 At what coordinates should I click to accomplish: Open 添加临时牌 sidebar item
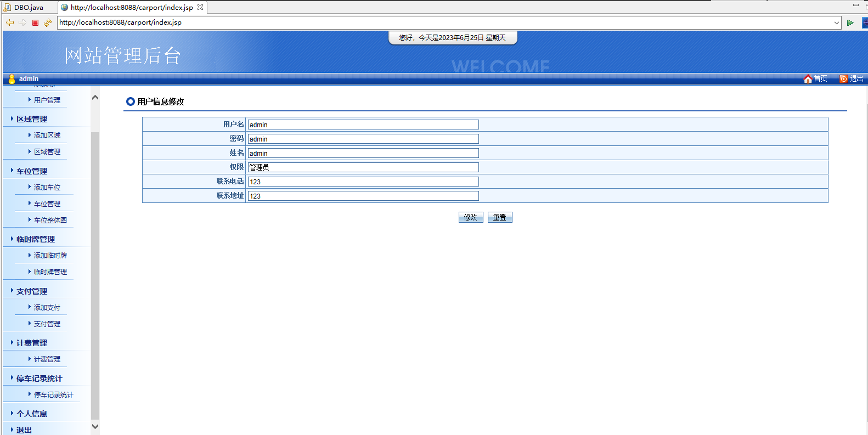[50, 256]
